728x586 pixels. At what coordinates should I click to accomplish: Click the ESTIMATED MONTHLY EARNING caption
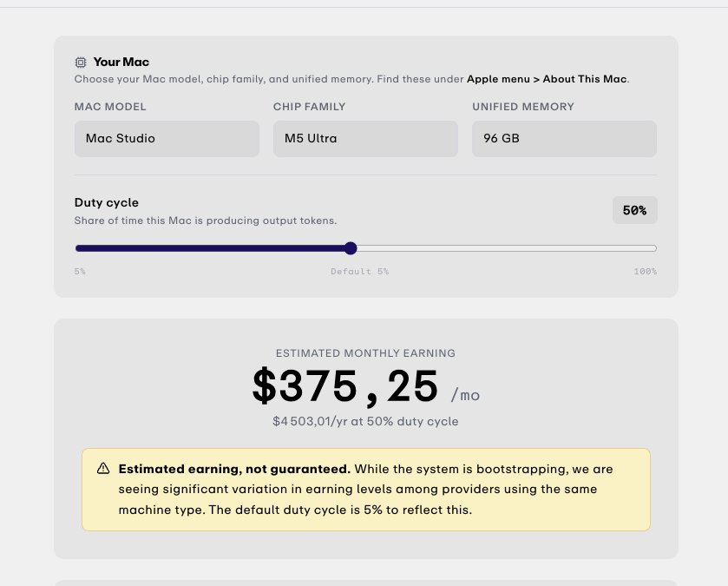(x=365, y=352)
